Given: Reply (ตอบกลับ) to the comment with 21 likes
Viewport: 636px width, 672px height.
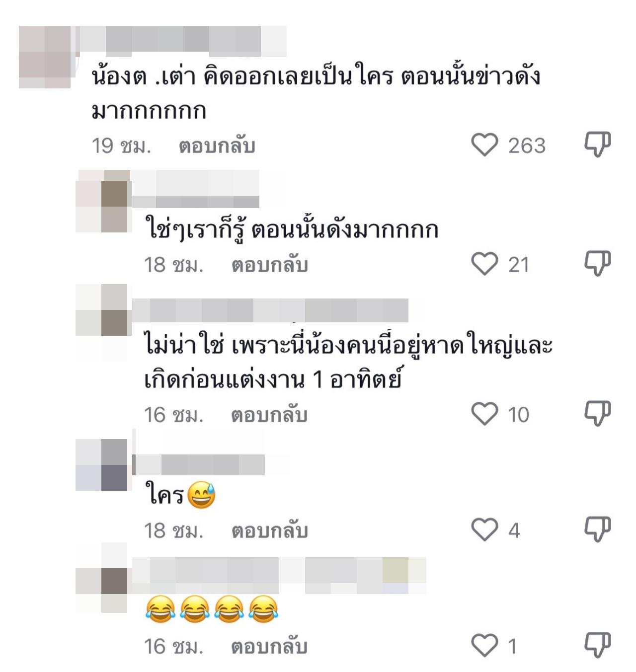Looking at the screenshot, I should click(270, 265).
